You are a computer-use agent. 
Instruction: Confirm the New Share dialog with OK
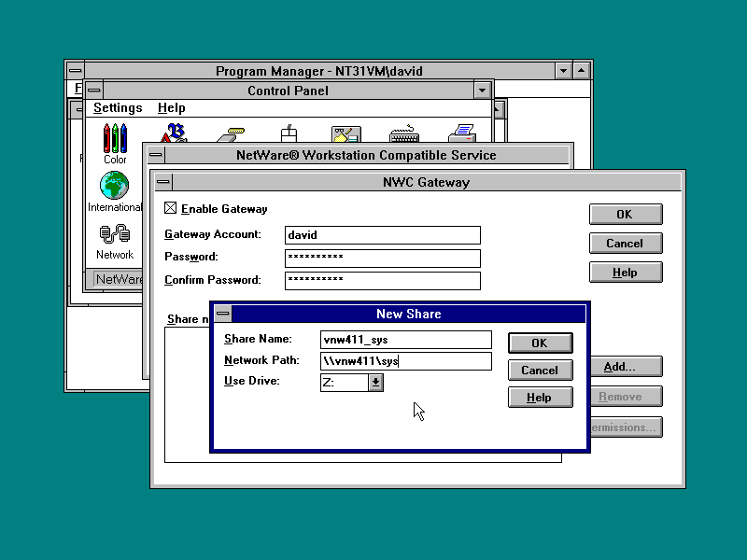point(541,343)
